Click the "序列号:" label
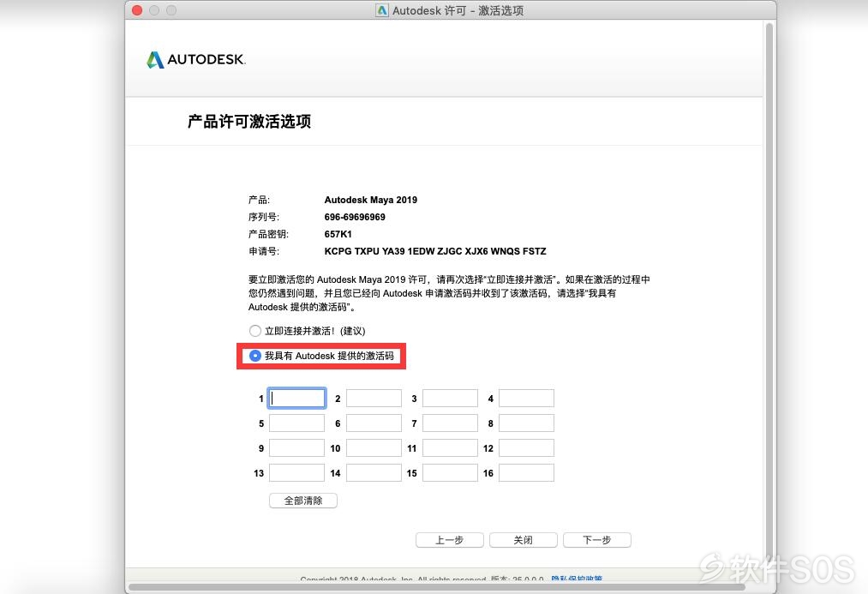This screenshot has height=594, width=868. [x=264, y=217]
